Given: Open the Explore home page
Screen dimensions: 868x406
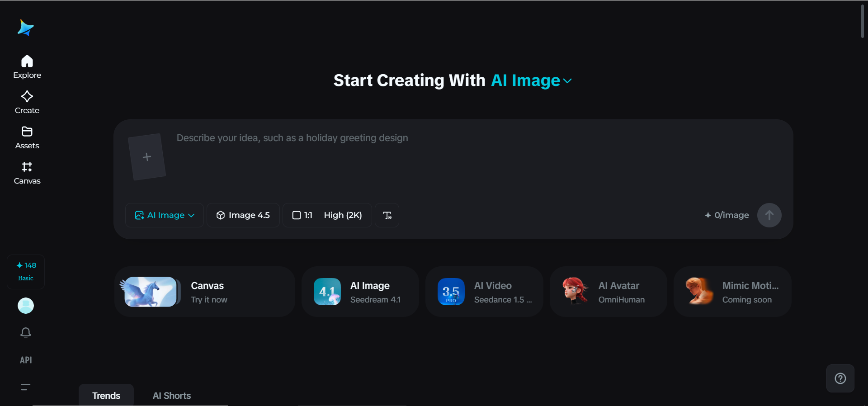Looking at the screenshot, I should (27, 67).
